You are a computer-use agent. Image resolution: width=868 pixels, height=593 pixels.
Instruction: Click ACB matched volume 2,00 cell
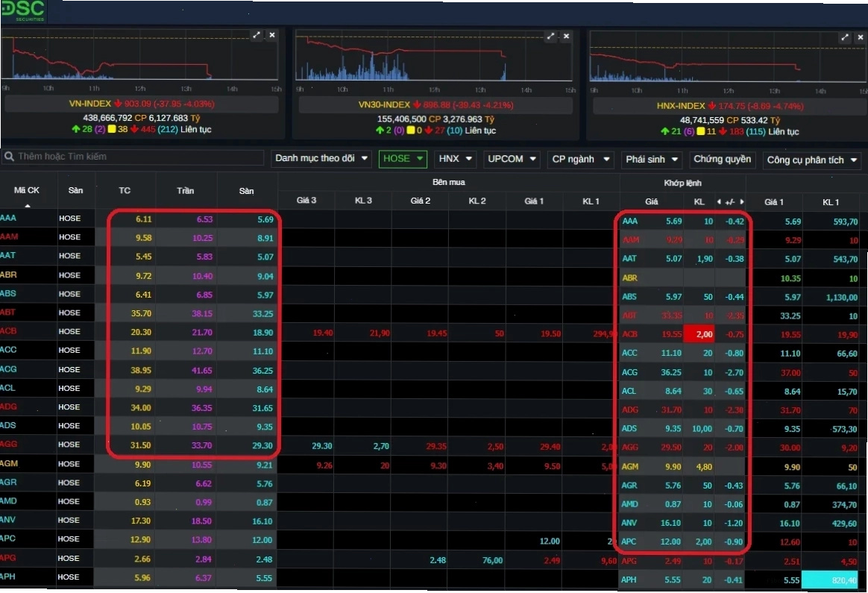coord(699,334)
